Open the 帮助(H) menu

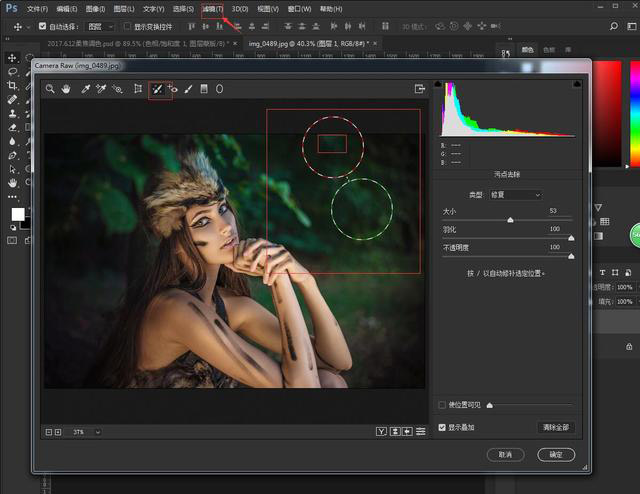(331, 9)
